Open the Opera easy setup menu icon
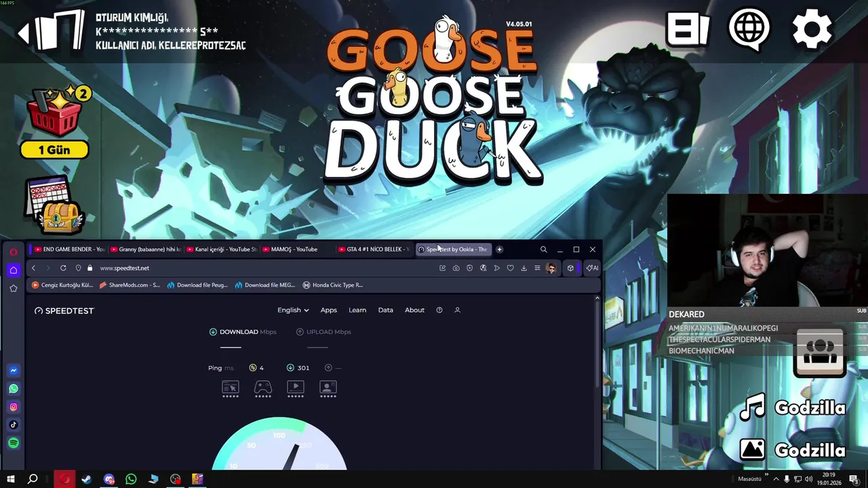This screenshot has width=868, height=488. 537,268
